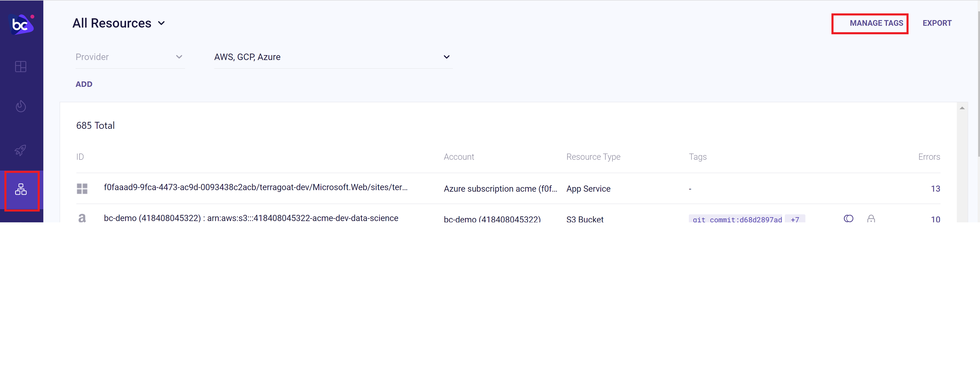Image resolution: width=980 pixels, height=371 pixels.
Task: Open the flame Incidents icon in sidebar
Action: [21, 106]
